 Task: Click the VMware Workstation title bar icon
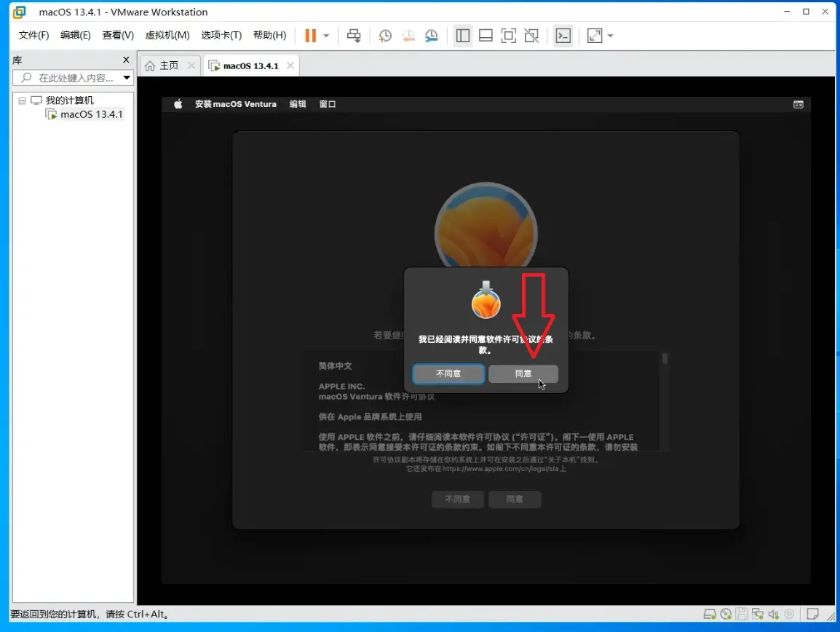pyautogui.click(x=20, y=12)
